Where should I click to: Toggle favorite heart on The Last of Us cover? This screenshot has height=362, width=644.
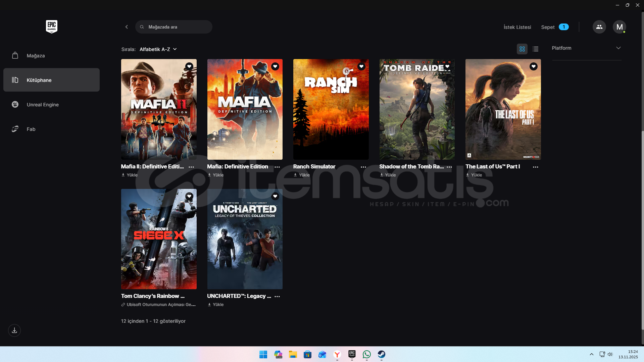[x=534, y=66]
